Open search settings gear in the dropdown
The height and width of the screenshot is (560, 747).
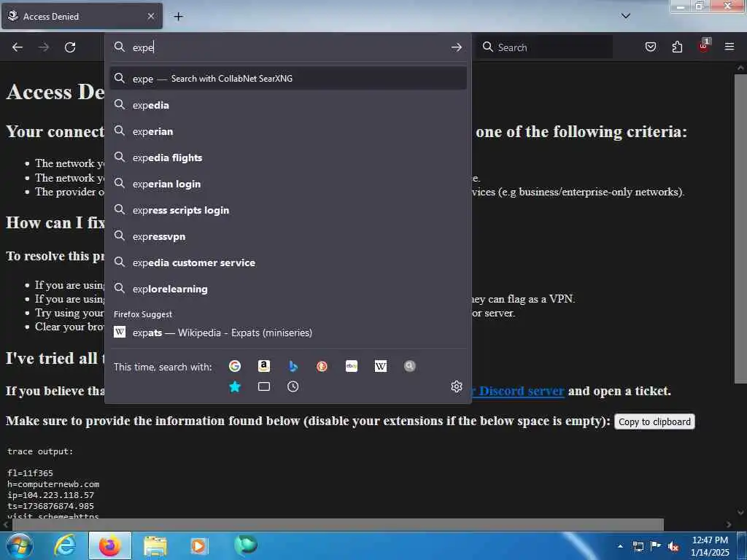pyautogui.click(x=457, y=386)
